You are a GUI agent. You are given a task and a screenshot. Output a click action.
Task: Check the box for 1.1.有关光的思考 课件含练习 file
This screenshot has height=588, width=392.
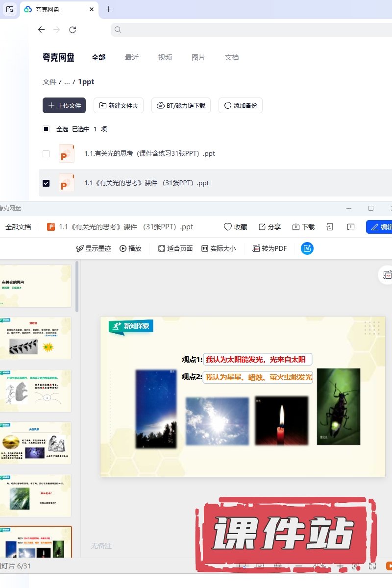(46, 154)
